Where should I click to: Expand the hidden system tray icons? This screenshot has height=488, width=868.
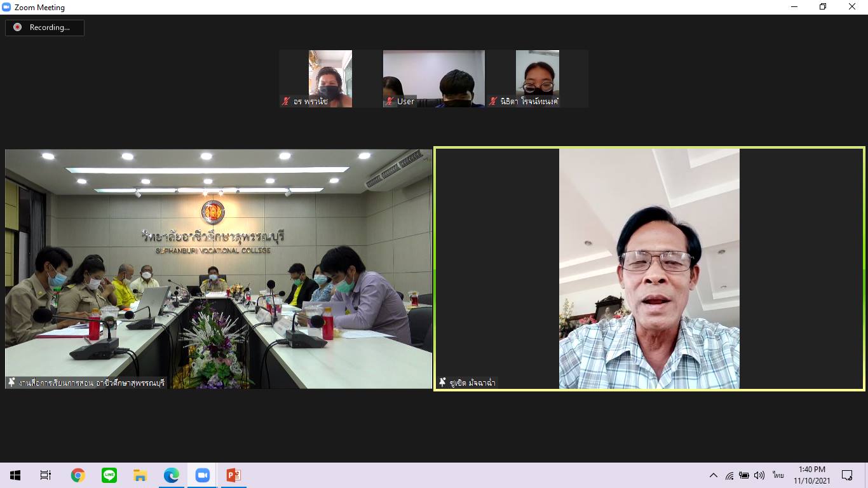point(714,475)
